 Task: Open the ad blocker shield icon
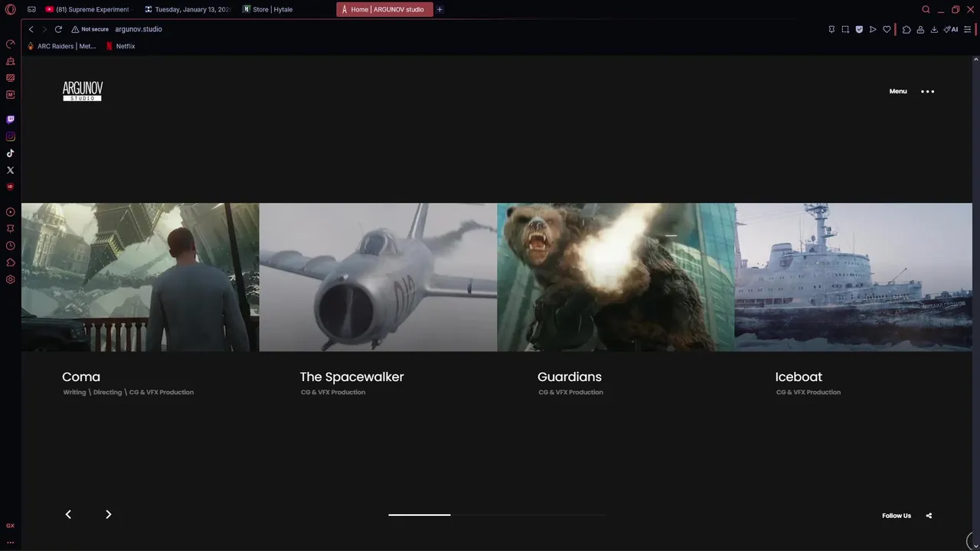click(859, 29)
